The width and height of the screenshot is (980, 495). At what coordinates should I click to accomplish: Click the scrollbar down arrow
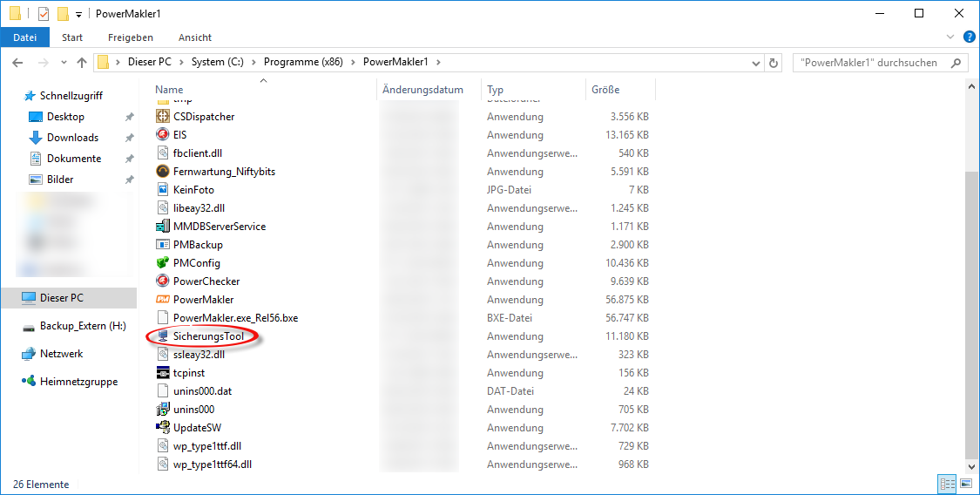(x=972, y=467)
